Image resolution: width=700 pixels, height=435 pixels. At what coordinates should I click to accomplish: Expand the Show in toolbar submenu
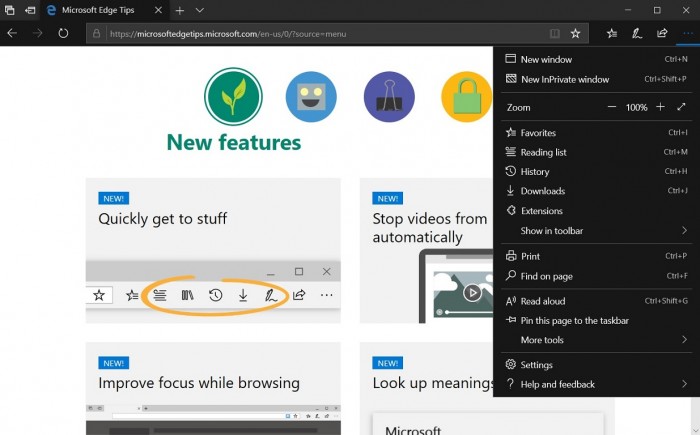click(596, 230)
